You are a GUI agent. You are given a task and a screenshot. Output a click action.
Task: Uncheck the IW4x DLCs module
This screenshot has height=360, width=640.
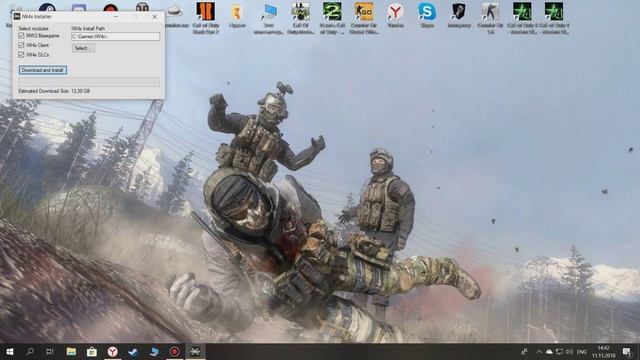(x=21, y=55)
